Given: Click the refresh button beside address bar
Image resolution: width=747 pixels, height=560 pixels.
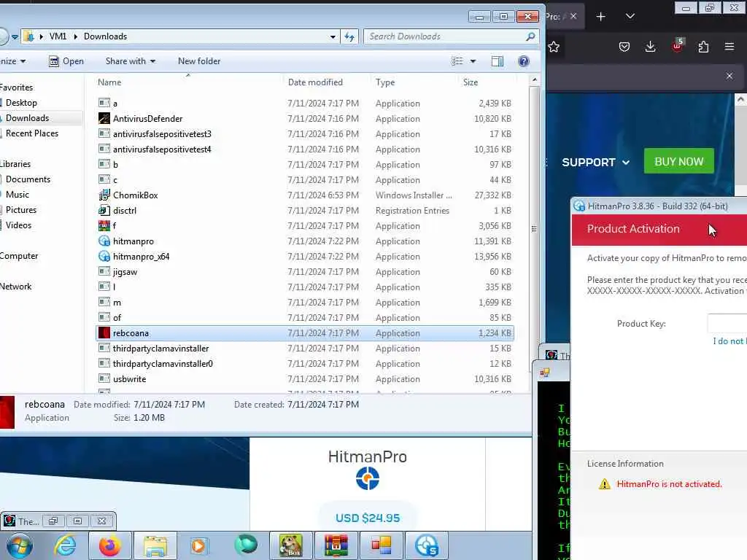Looking at the screenshot, I should pos(349,36).
